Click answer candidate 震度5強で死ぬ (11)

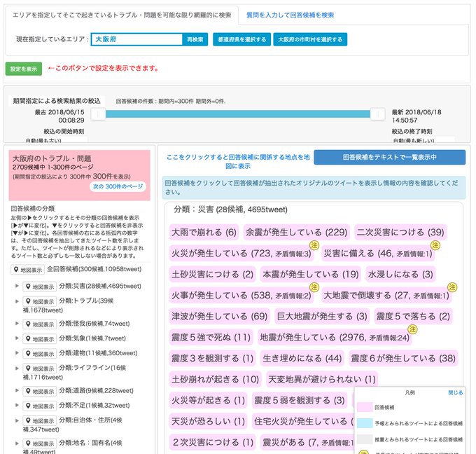coord(211,337)
